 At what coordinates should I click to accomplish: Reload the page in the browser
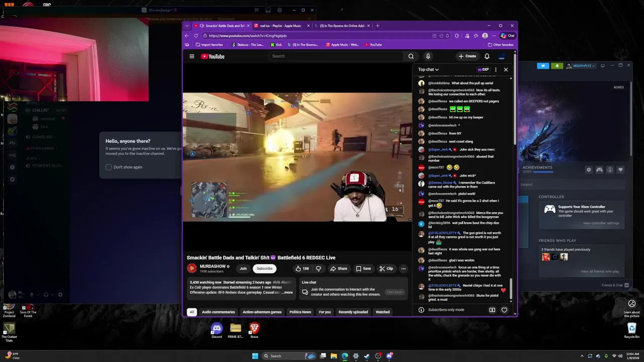click(x=196, y=36)
